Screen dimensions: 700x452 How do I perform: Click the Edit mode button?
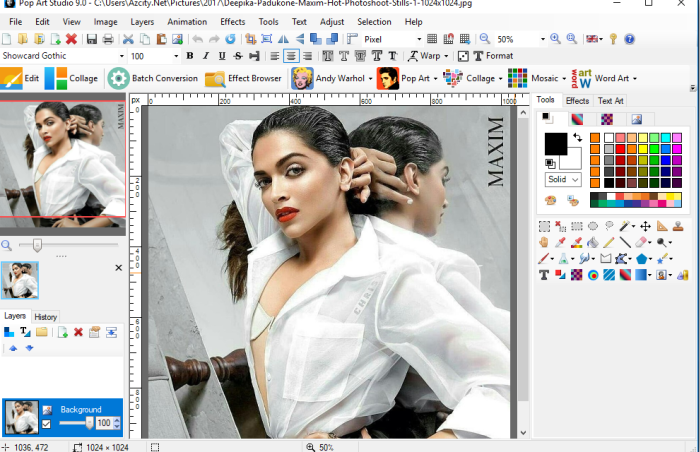pyautogui.click(x=20, y=79)
